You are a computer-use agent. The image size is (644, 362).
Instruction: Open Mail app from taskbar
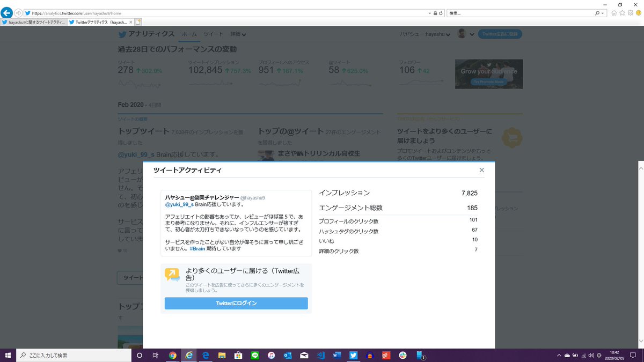click(x=304, y=355)
